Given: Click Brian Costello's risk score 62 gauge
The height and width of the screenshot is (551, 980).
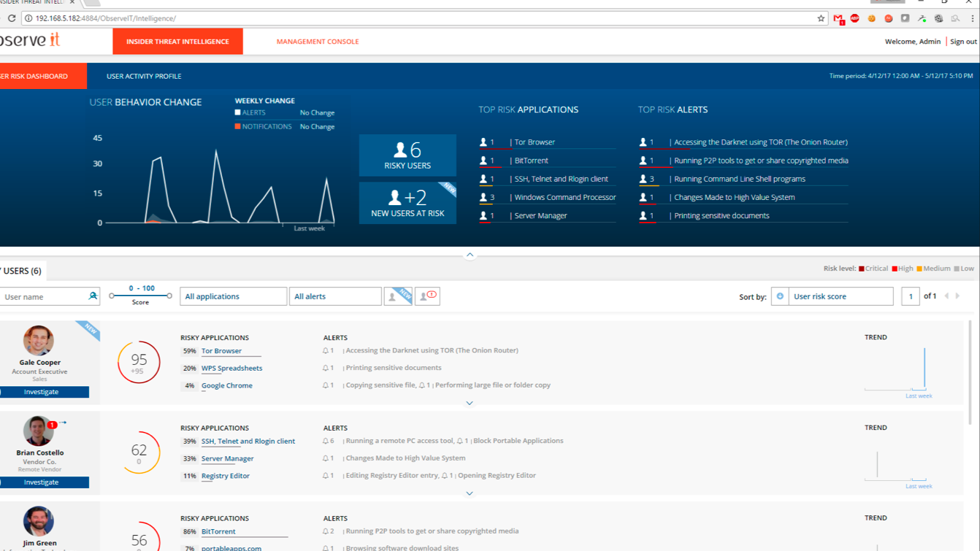Looking at the screenshot, I should click(x=139, y=452).
